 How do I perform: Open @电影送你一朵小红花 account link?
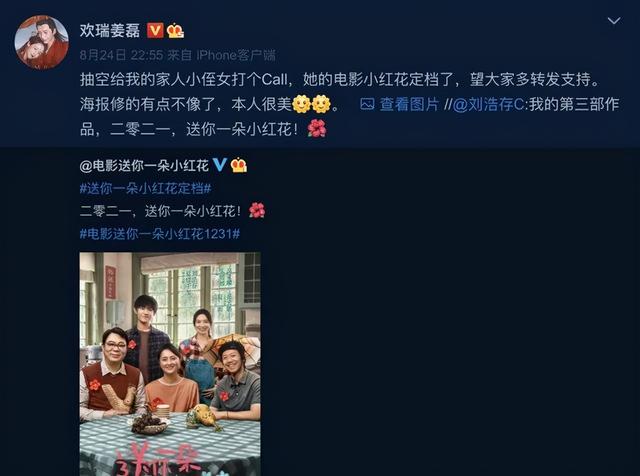(x=144, y=165)
